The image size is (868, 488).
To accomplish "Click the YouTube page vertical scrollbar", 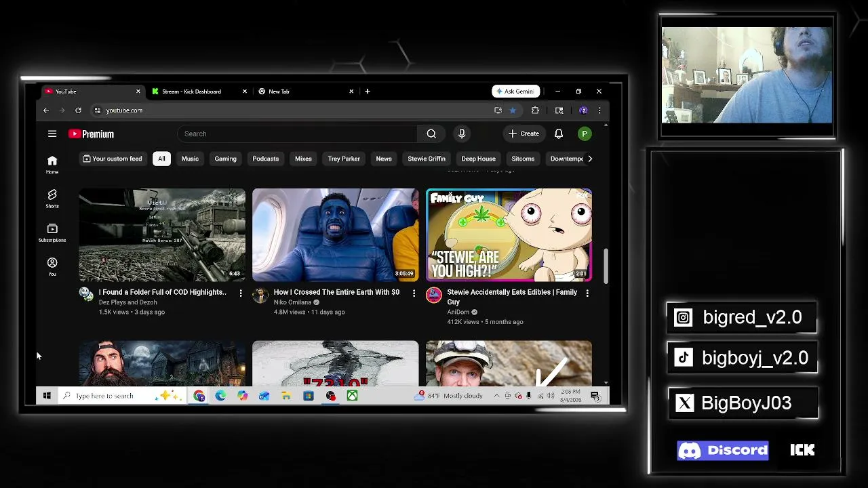I will 606,266.
